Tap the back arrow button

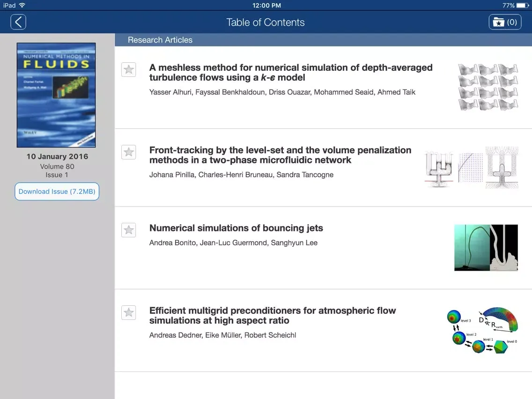[x=18, y=22]
